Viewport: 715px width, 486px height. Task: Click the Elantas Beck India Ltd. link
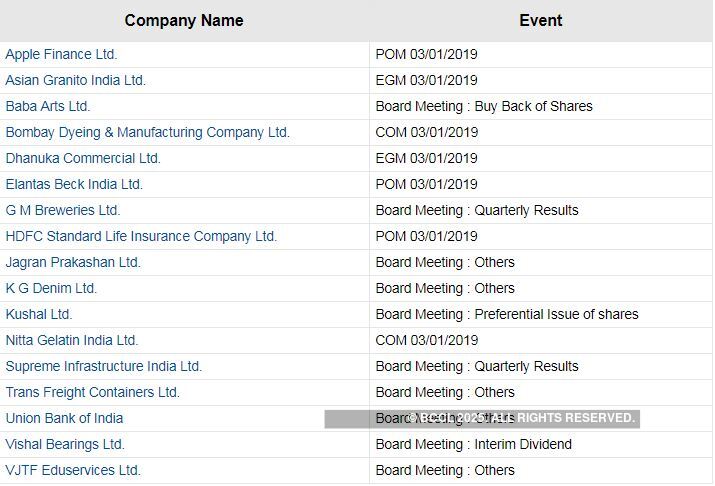(74, 184)
